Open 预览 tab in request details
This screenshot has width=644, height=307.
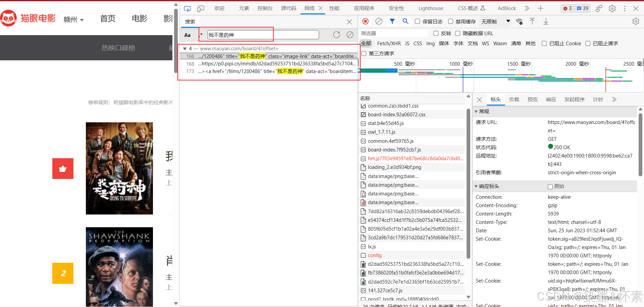532,100
